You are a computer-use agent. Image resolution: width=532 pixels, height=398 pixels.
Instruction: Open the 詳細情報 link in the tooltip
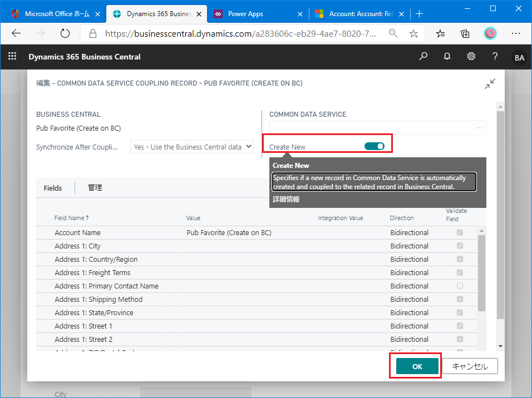(x=286, y=200)
